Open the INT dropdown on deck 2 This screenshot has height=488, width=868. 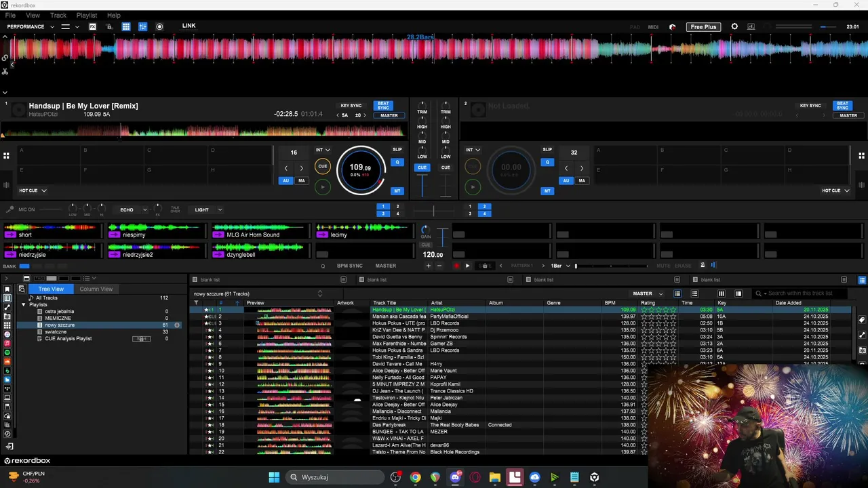(473, 150)
